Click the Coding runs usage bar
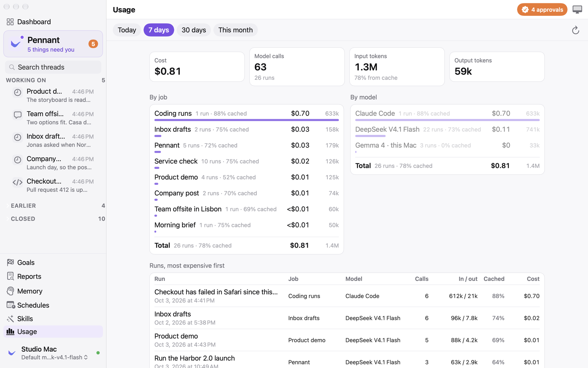 pos(247,120)
